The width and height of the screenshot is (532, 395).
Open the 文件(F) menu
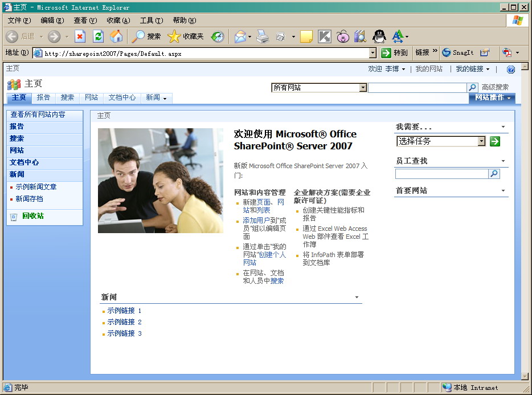(19, 21)
